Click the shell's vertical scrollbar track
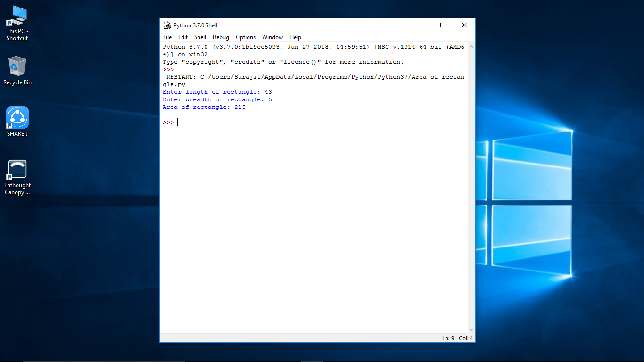644x362 pixels. pos(471,189)
